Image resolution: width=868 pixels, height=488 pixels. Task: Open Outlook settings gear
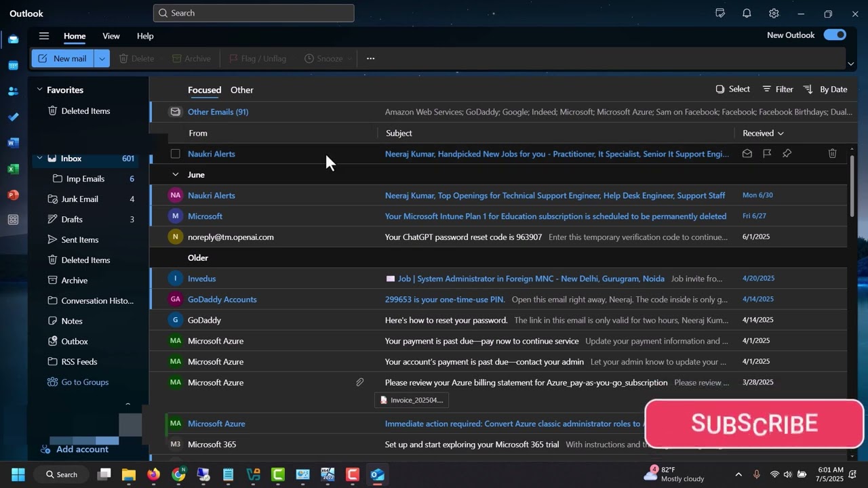coord(774,13)
